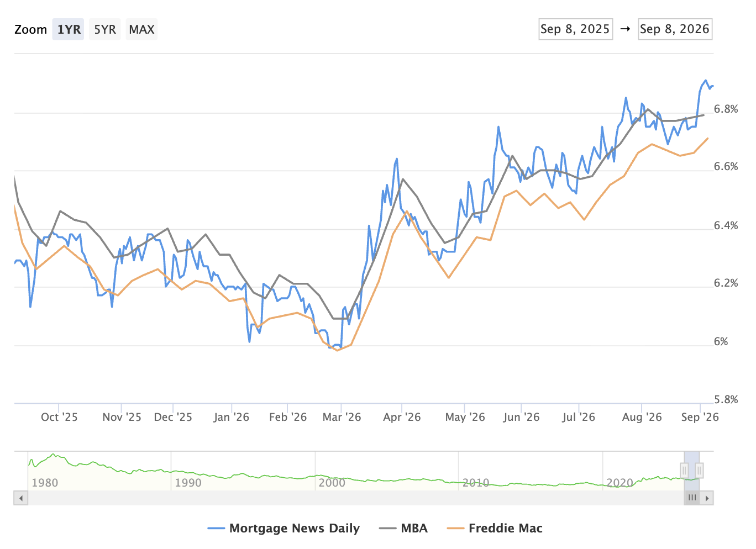Click the Oct '25 axis label
The height and width of the screenshot is (549, 756).
[x=59, y=417]
